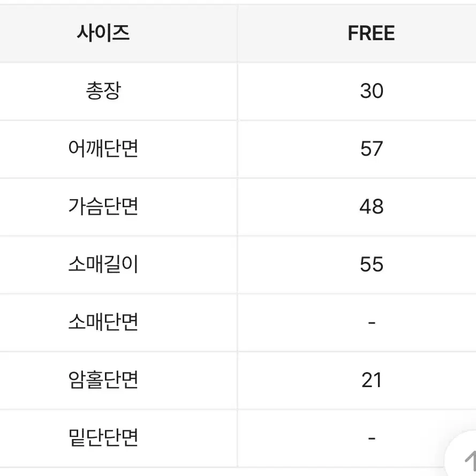Click the 가슴단면 row label
476x476 pixels.
(x=103, y=207)
